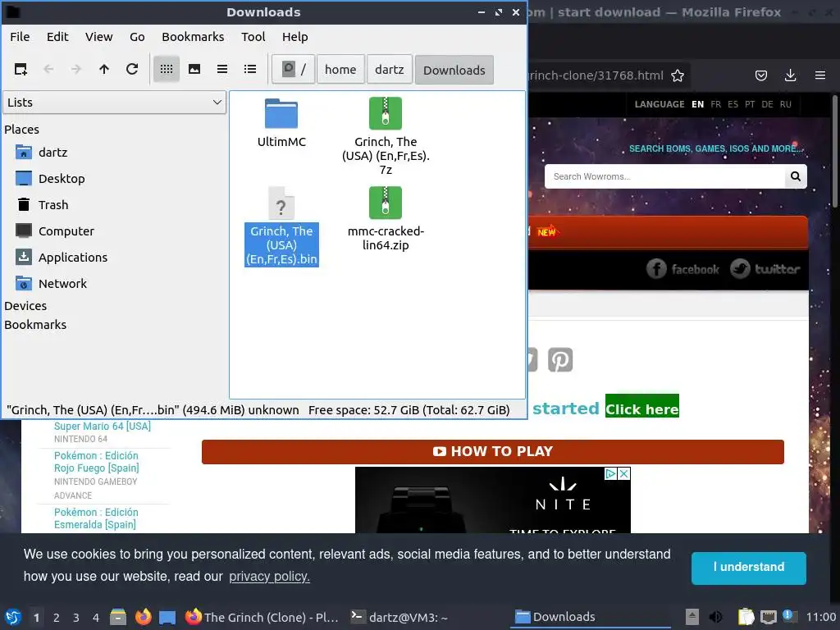
Task: Go up to parent folder
Action: tap(104, 69)
